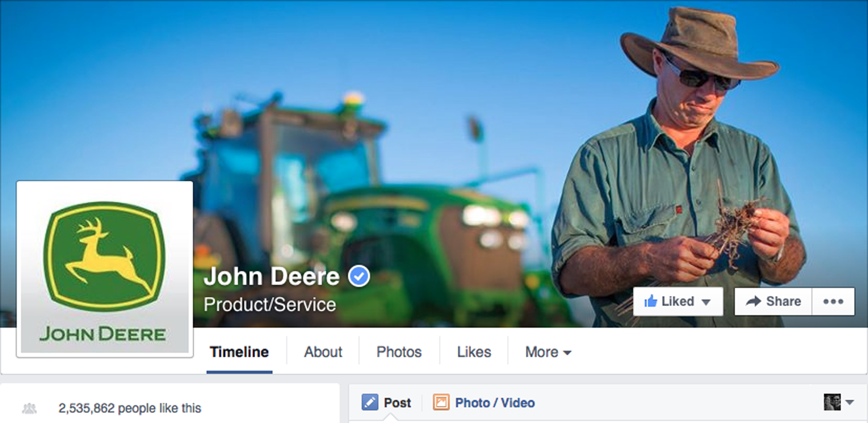Click the Photo / Video picture icon

pyautogui.click(x=441, y=402)
